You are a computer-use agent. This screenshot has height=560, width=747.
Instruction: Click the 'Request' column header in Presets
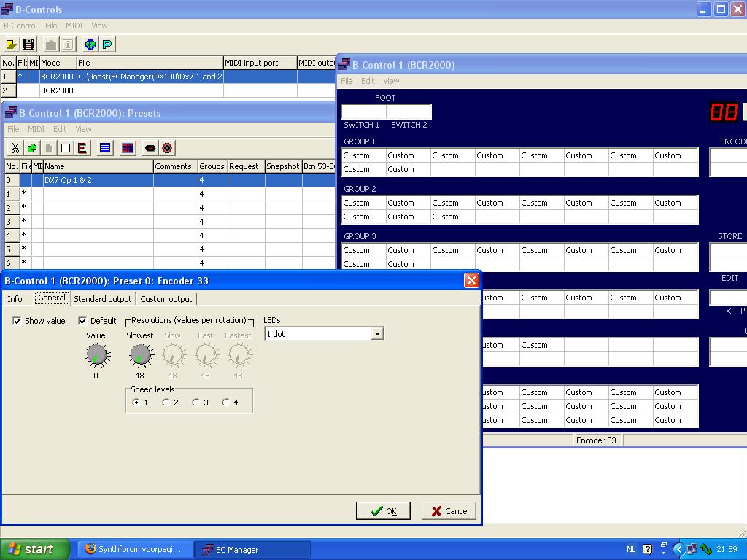[247, 166]
